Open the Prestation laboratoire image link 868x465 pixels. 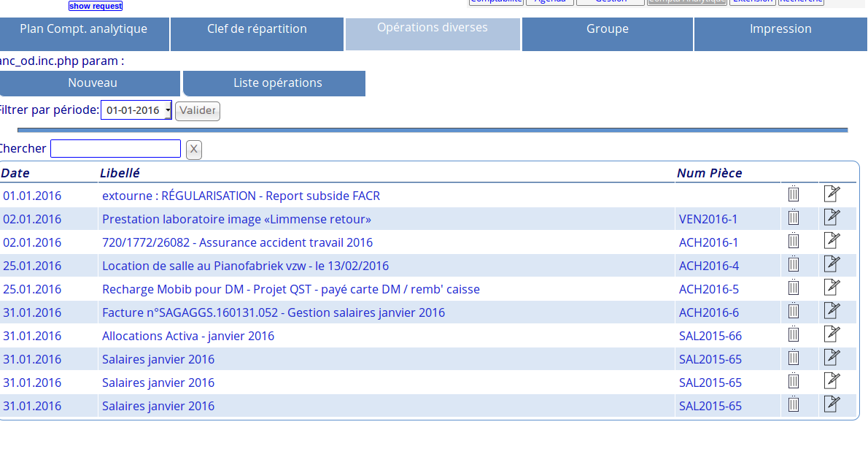236,219
